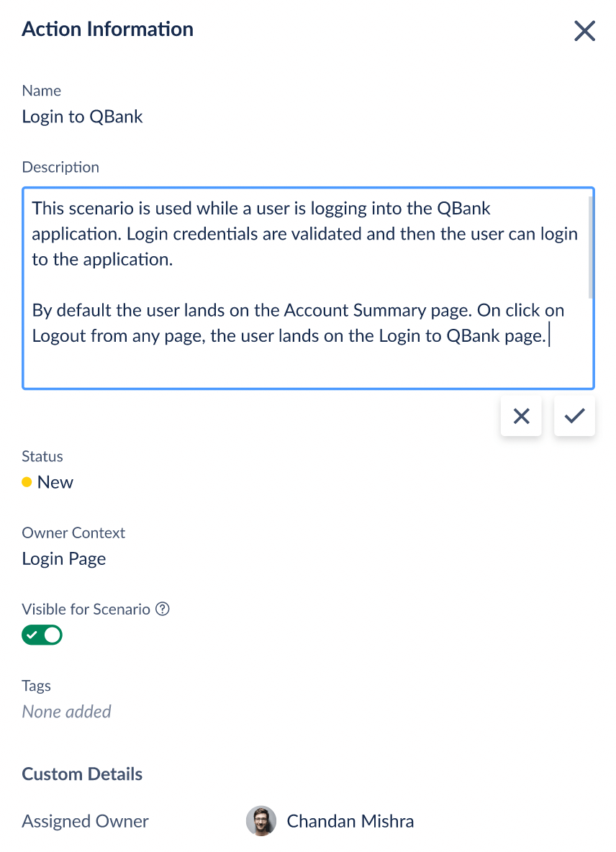Click the Visible for Scenario help icon

[163, 609]
